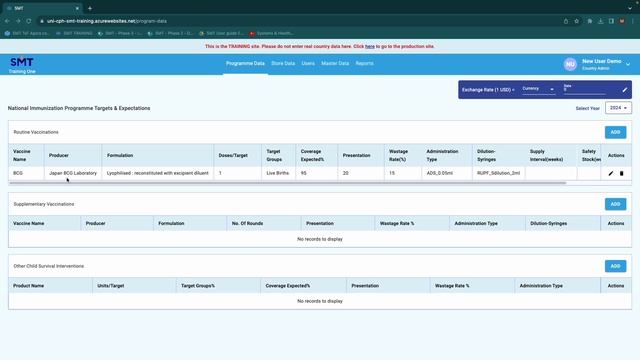Click the RUPF_5dilution_2ml cell
This screenshot has width=640, height=360.
click(x=498, y=173)
